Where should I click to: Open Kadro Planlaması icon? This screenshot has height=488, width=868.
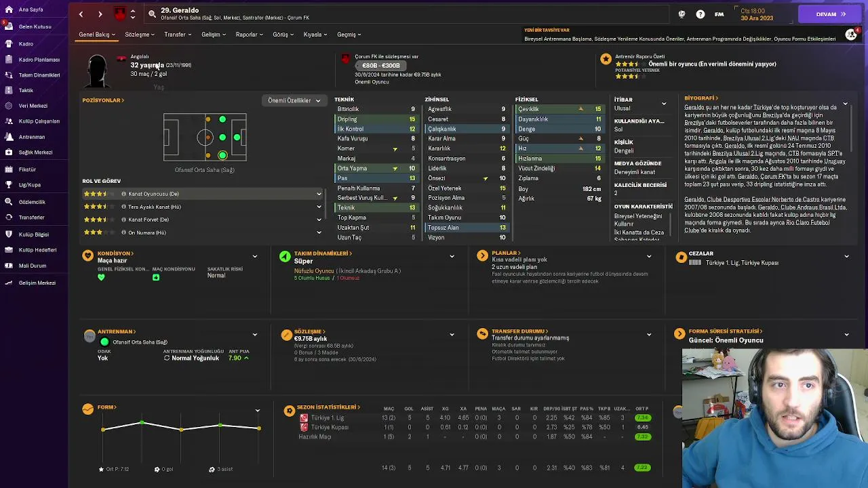[8, 60]
